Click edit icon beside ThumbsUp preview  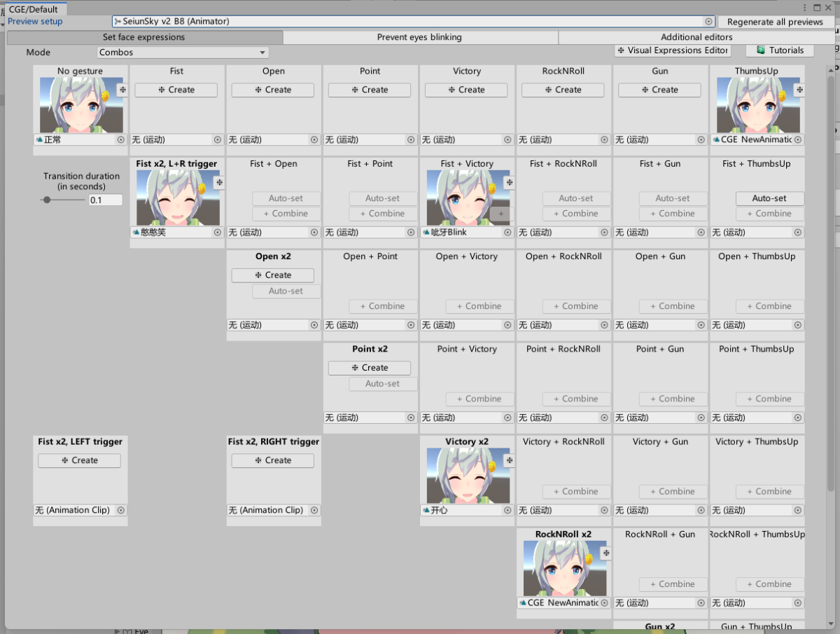[x=799, y=90]
